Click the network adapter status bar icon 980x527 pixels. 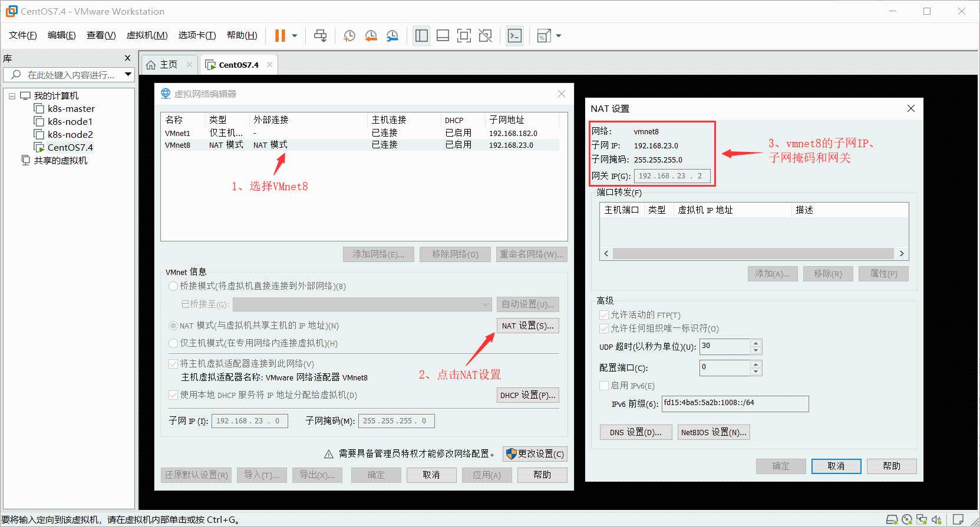[922, 519]
